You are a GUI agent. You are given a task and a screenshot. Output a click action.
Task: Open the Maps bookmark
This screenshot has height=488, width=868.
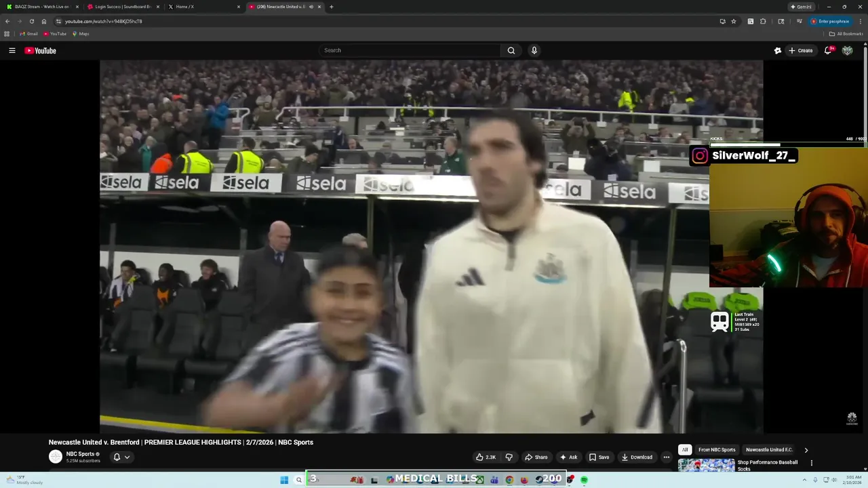click(x=80, y=34)
